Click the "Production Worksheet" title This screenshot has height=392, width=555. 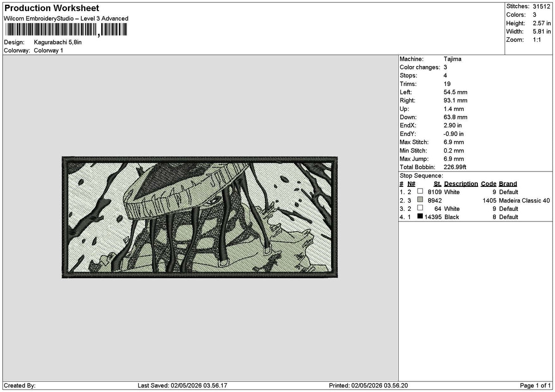(x=51, y=8)
